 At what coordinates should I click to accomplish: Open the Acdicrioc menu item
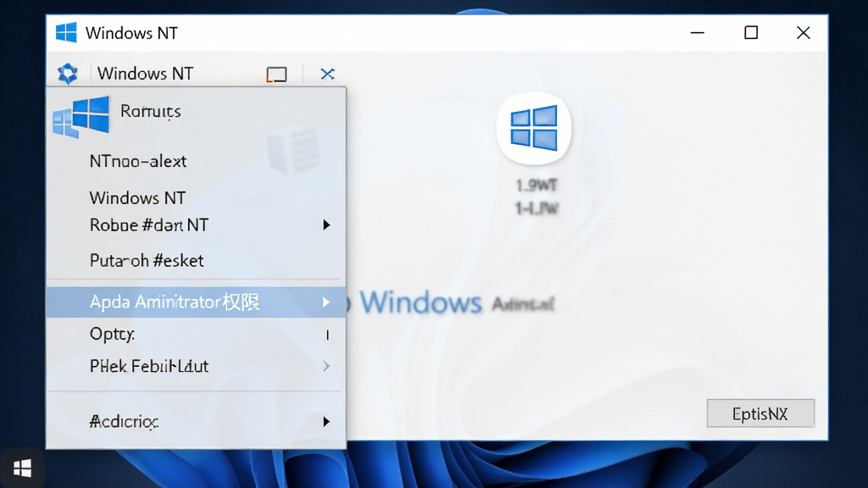[196, 422]
